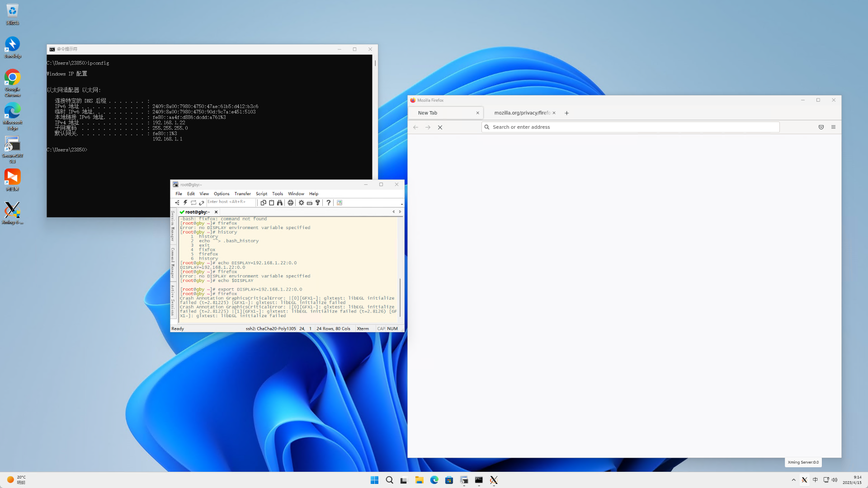The image size is (868, 488).
Task: Click the last toolbar picture icon in SecureCRT
Action: [x=340, y=203]
